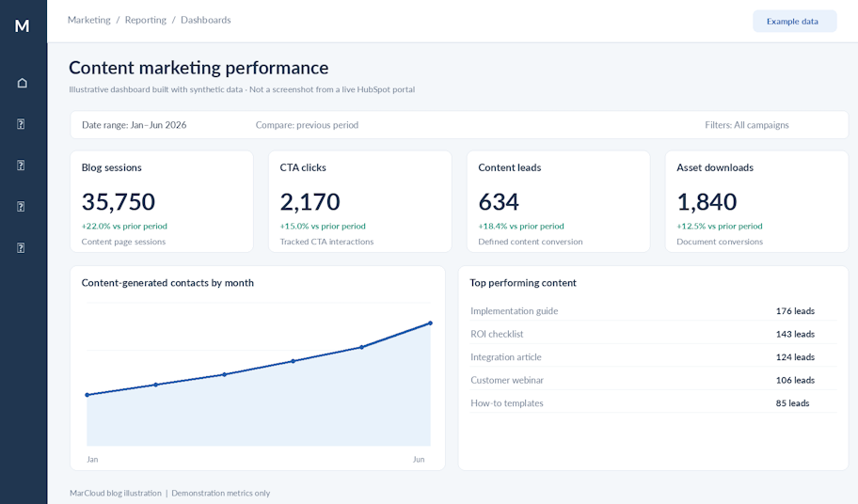Select the Document conversions caption
The height and width of the screenshot is (504, 858).
tap(720, 242)
